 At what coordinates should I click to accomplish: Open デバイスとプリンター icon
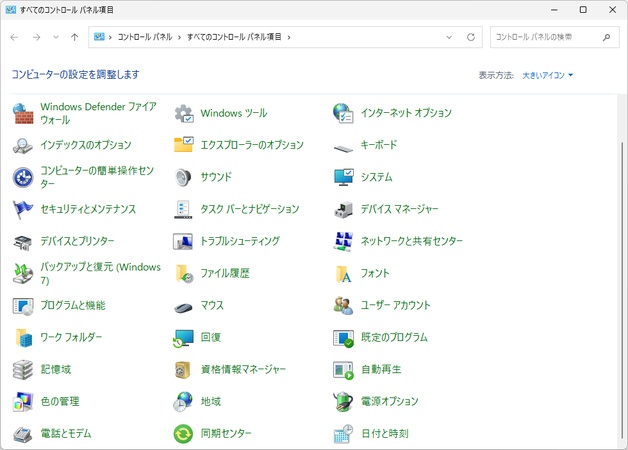click(x=23, y=242)
